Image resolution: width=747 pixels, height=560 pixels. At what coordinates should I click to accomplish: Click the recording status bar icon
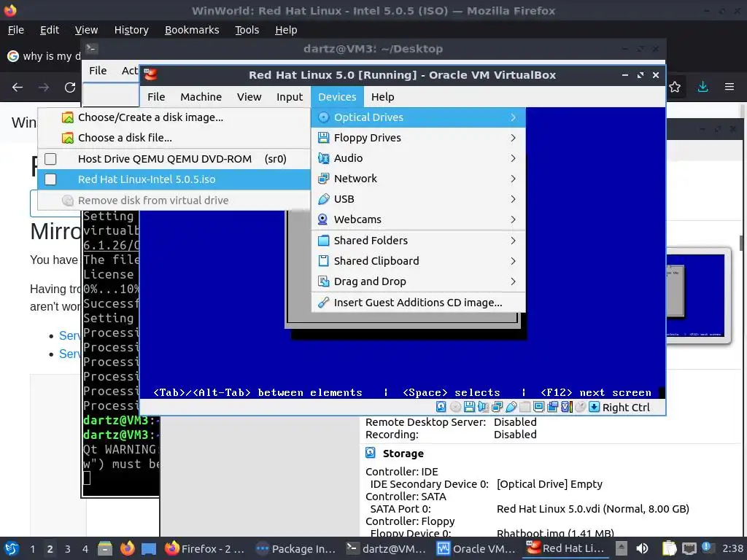(553, 407)
